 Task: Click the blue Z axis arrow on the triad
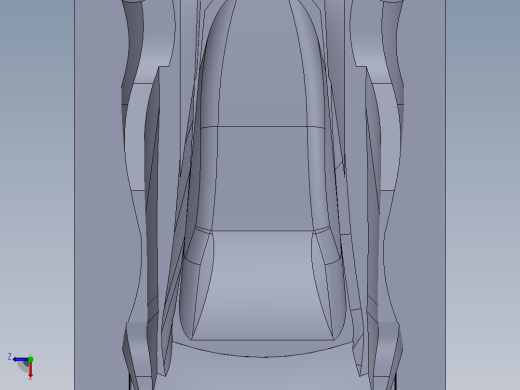pos(20,359)
